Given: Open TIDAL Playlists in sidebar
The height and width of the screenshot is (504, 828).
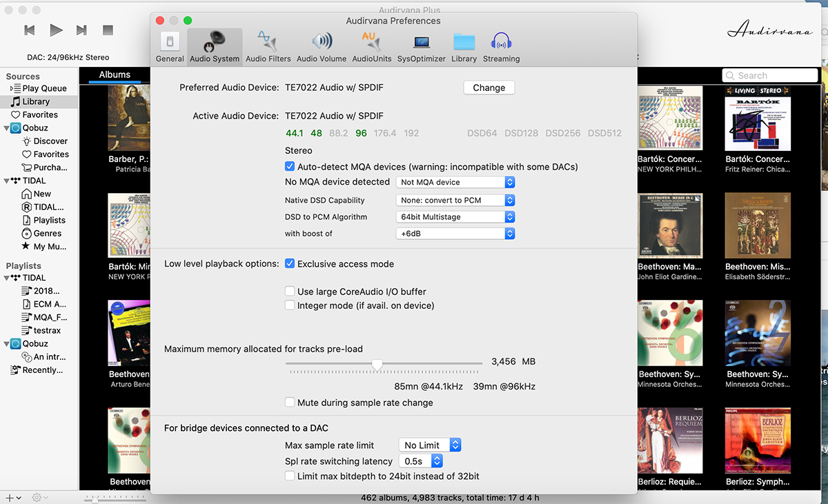Looking at the screenshot, I should 44,220.
